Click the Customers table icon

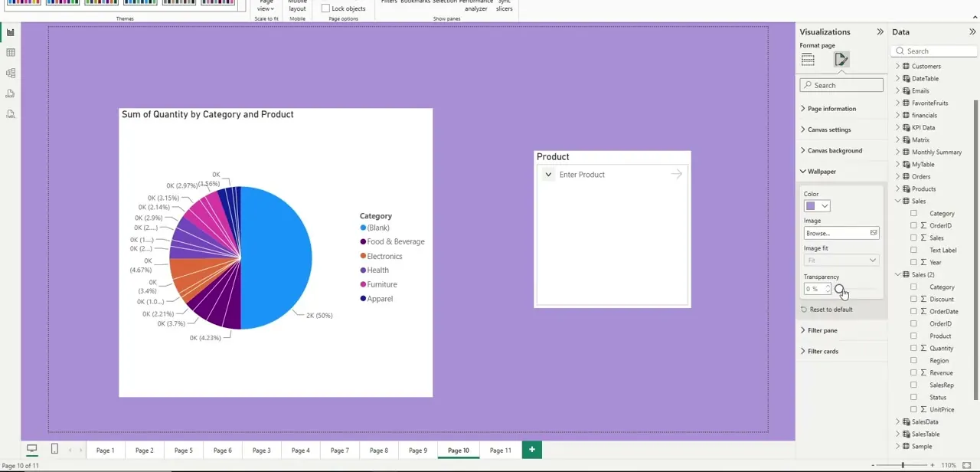tap(906, 67)
